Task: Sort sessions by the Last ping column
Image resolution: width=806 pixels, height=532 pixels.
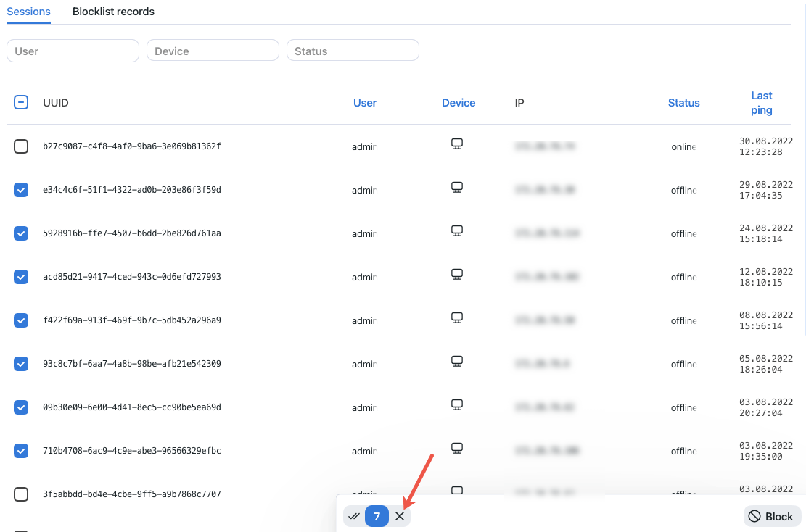Action: 762,102
